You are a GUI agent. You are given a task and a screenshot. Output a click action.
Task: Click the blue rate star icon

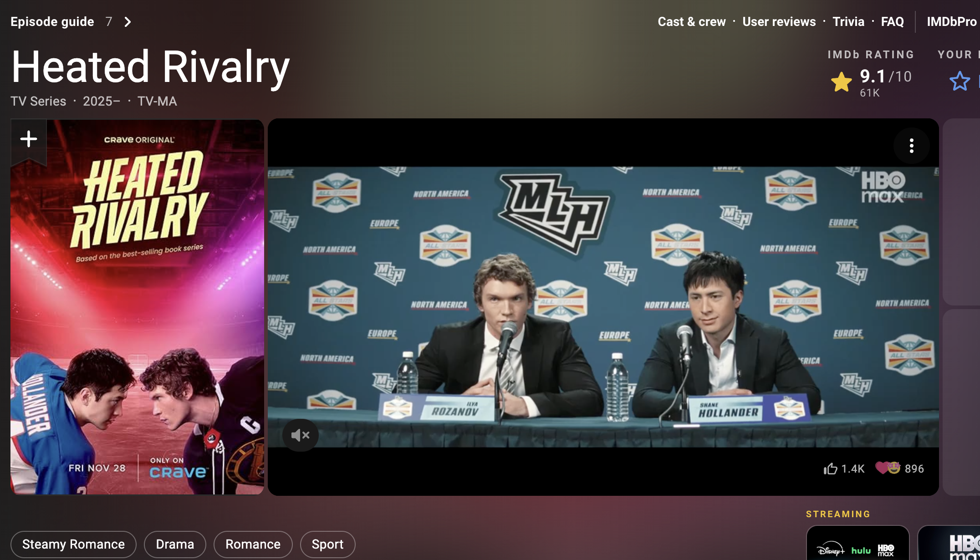coord(960,81)
